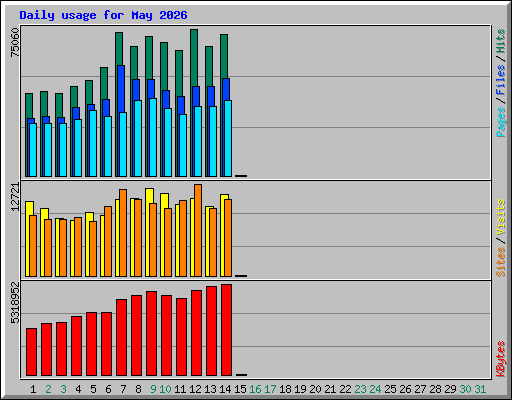This screenshot has height=400, width=512.
Task: Select day 1 on the date axis
Action: pos(33,389)
